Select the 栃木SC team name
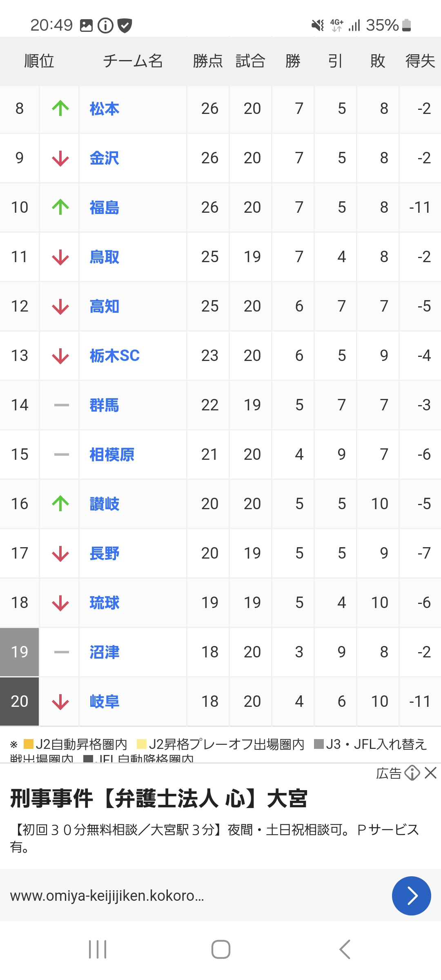This screenshot has width=441, height=980. tap(115, 356)
